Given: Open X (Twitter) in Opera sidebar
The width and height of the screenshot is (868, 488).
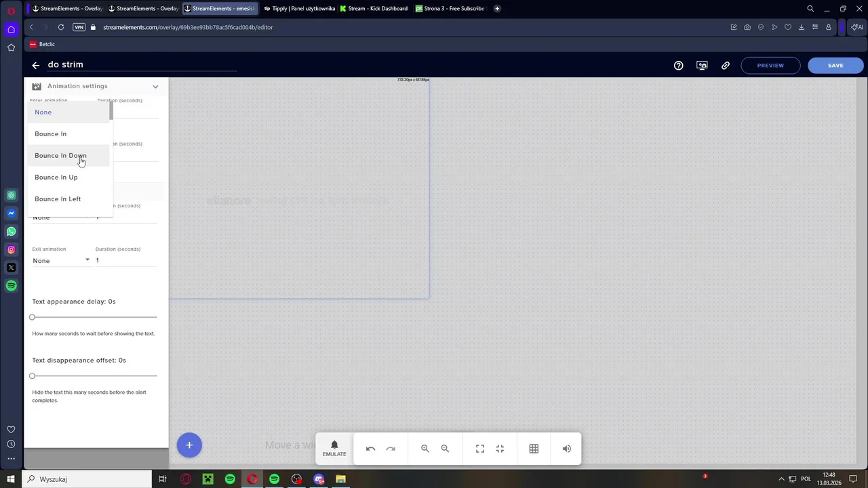Looking at the screenshot, I should [12, 268].
